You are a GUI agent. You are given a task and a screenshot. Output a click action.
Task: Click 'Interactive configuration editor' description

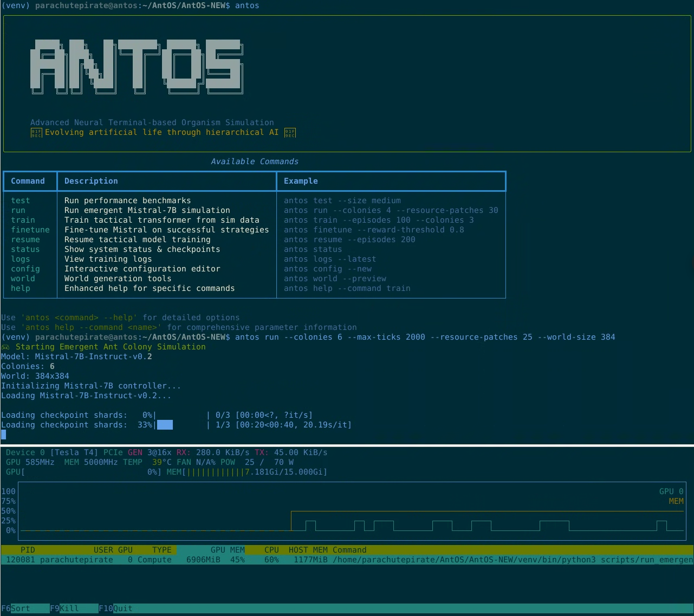pyautogui.click(x=142, y=269)
